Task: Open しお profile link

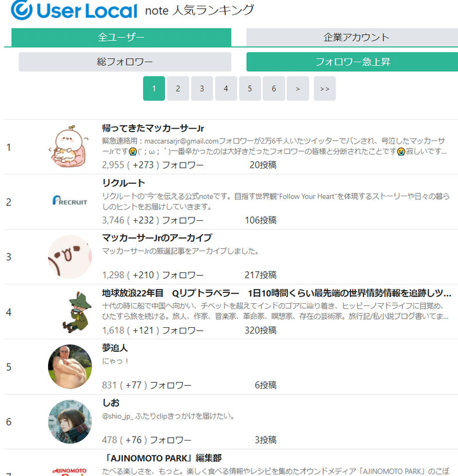Action: pos(111,403)
